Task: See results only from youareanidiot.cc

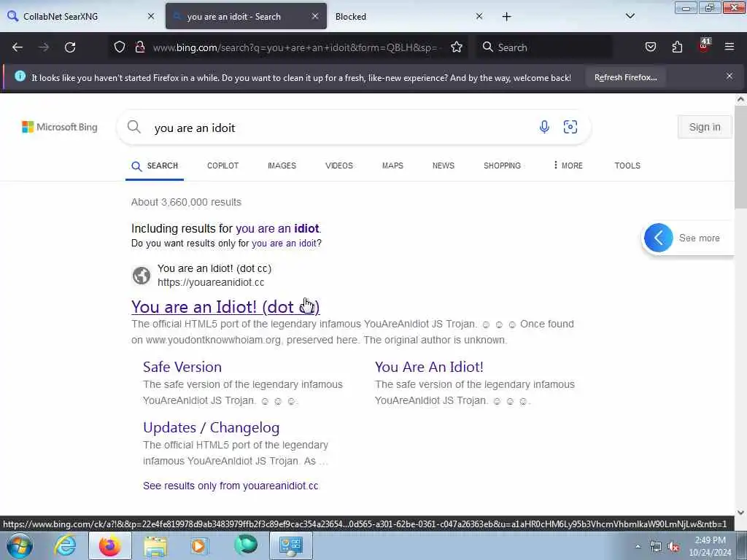Action: 231,486
